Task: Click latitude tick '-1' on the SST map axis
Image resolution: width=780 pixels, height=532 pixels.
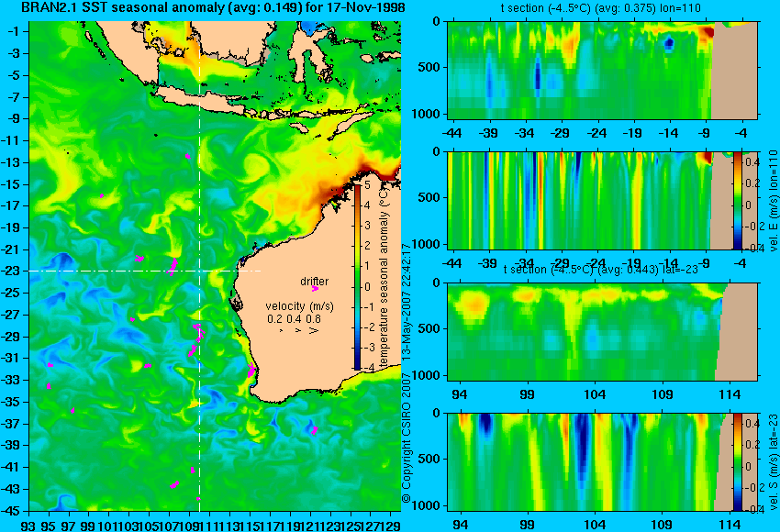Action: tap(15, 31)
